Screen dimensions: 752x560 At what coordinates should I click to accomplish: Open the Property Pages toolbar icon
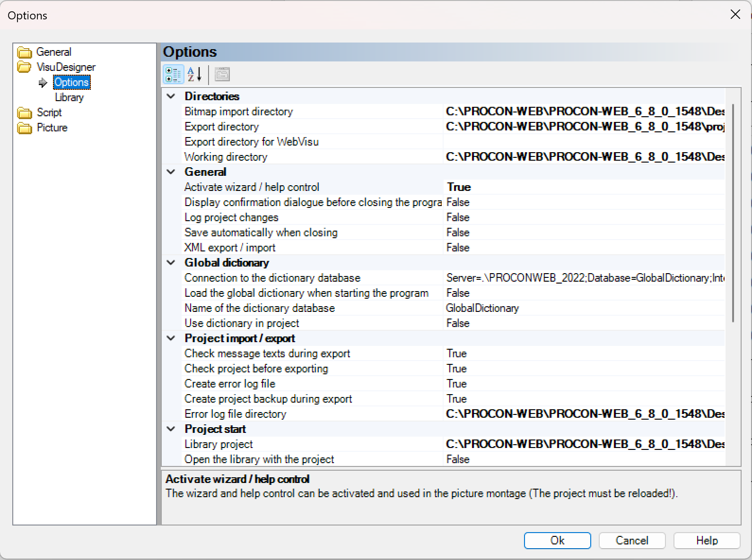point(222,75)
